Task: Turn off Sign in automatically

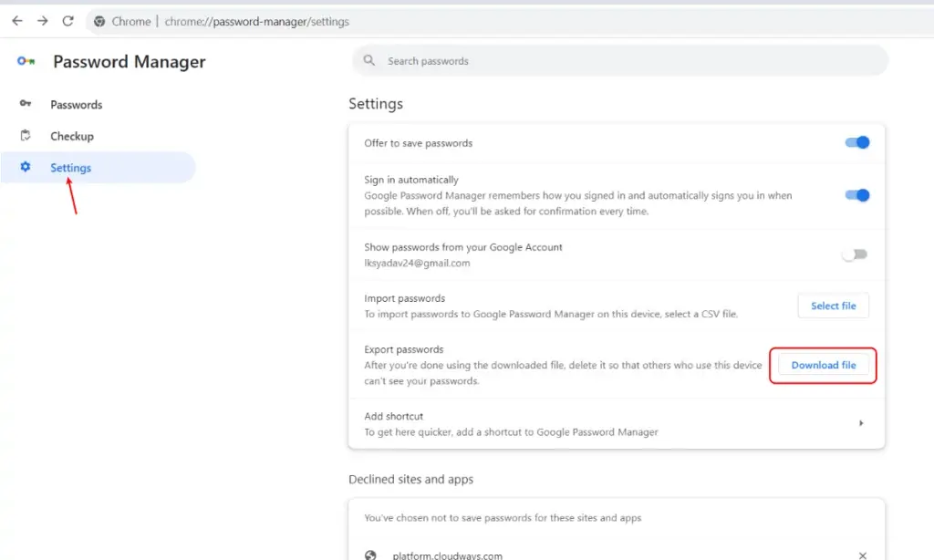Action: 856,195
